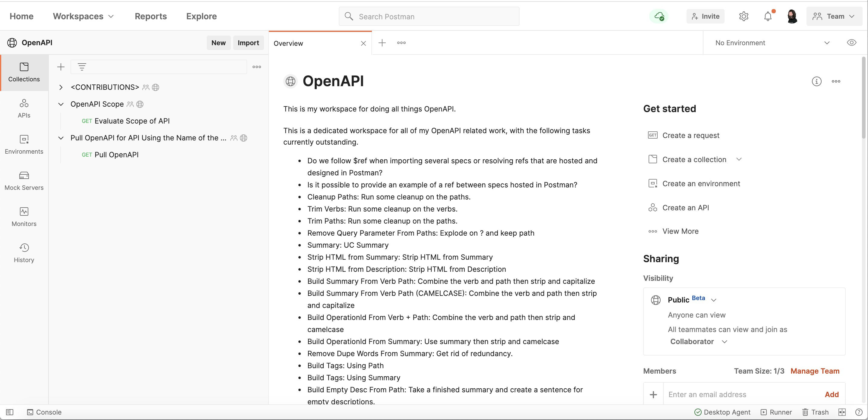Click Desktop Agent status indicator
This screenshot has width=868, height=420.
[x=722, y=412]
